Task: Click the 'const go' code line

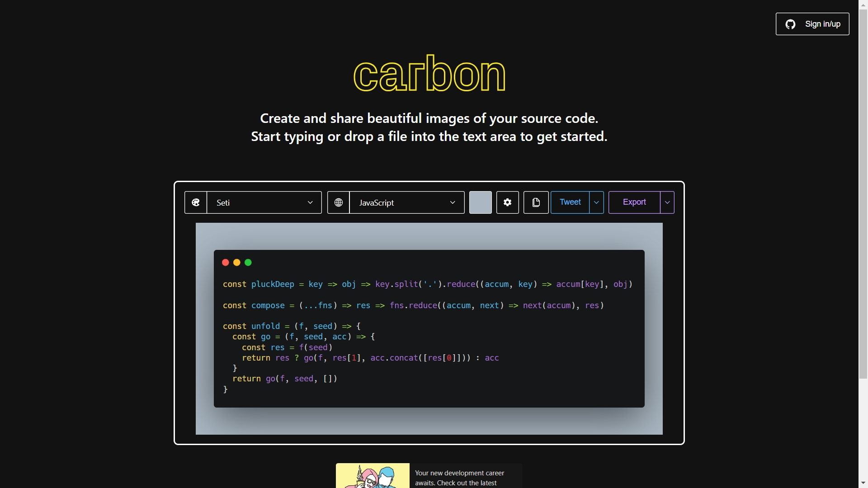Action: point(304,337)
